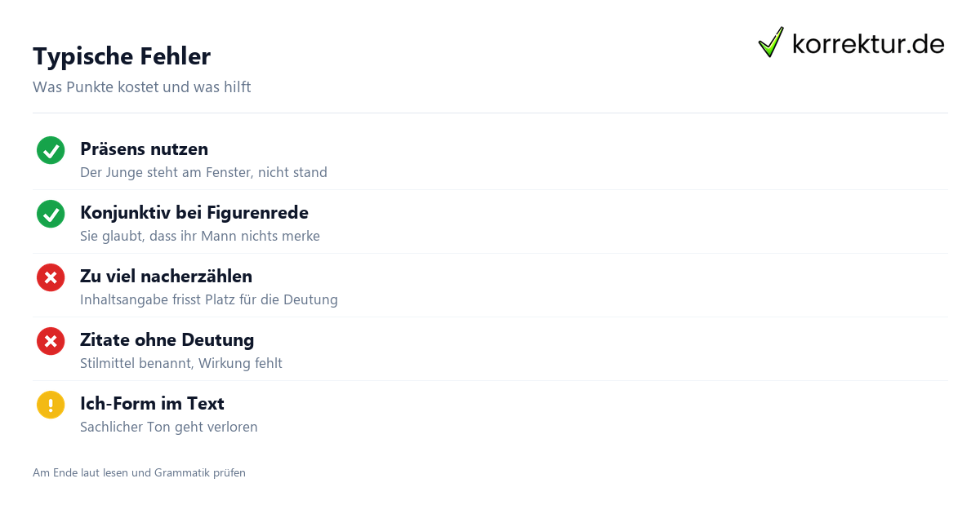Click subtitle Was Punkte kostet und was hilft
The height and width of the screenshot is (514, 980).
(142, 86)
